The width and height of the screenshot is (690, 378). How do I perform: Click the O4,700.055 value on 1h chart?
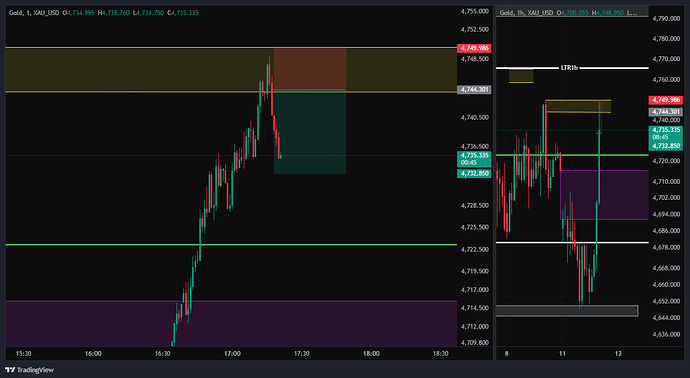pyautogui.click(x=573, y=13)
